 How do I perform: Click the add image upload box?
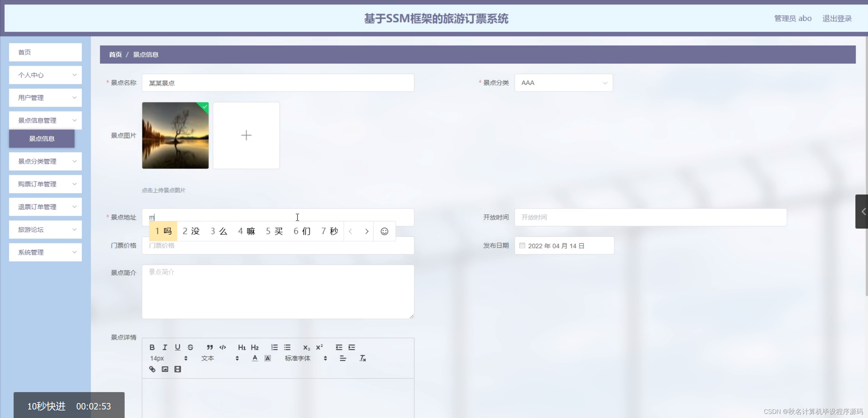click(246, 135)
